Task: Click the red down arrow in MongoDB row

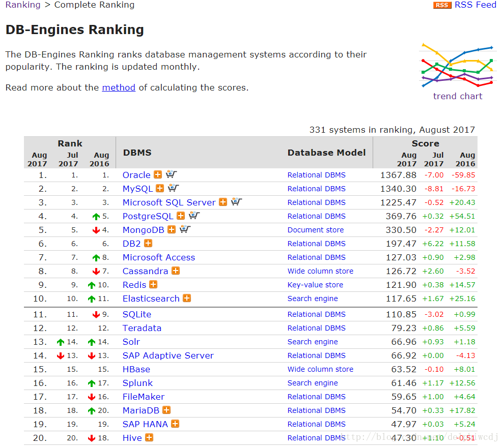Action: tap(96, 230)
